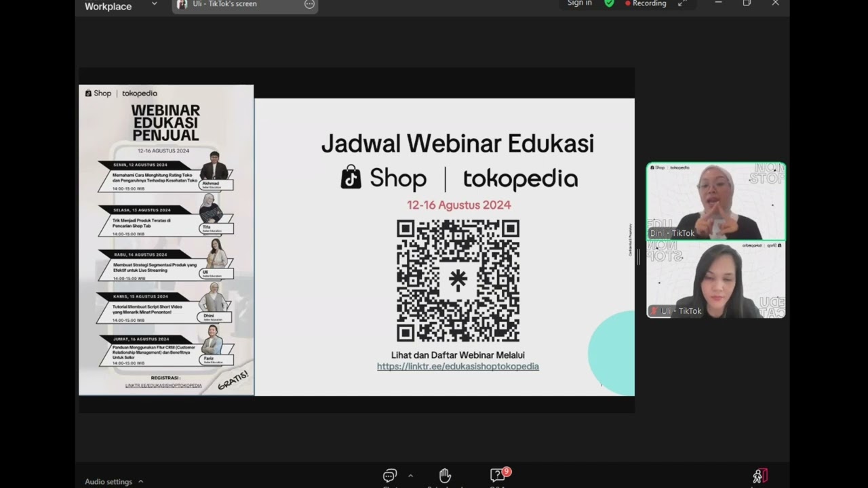Open the linktr.ee/edukasishoptokopedia link on the slide
The image size is (868, 488).
click(x=458, y=367)
